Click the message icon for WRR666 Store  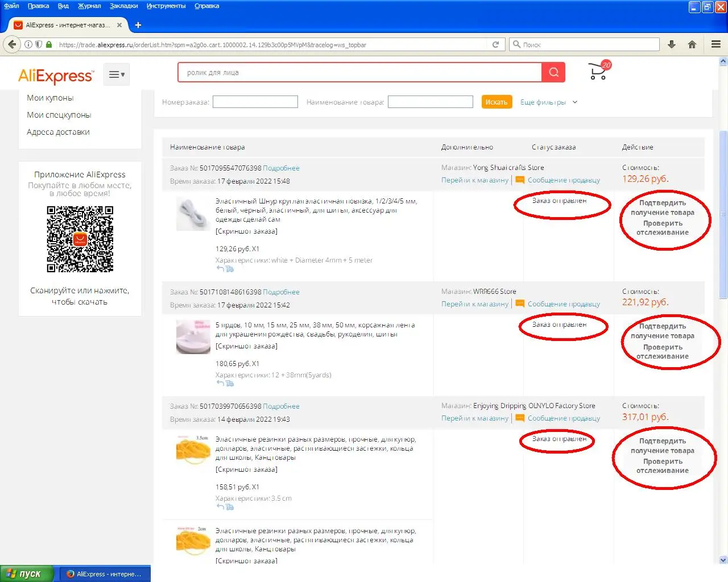pos(520,304)
